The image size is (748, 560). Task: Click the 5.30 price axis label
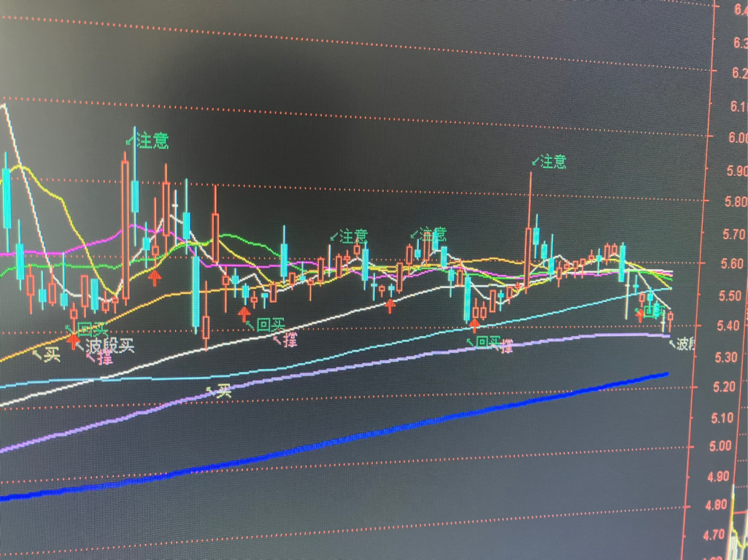coord(726,357)
